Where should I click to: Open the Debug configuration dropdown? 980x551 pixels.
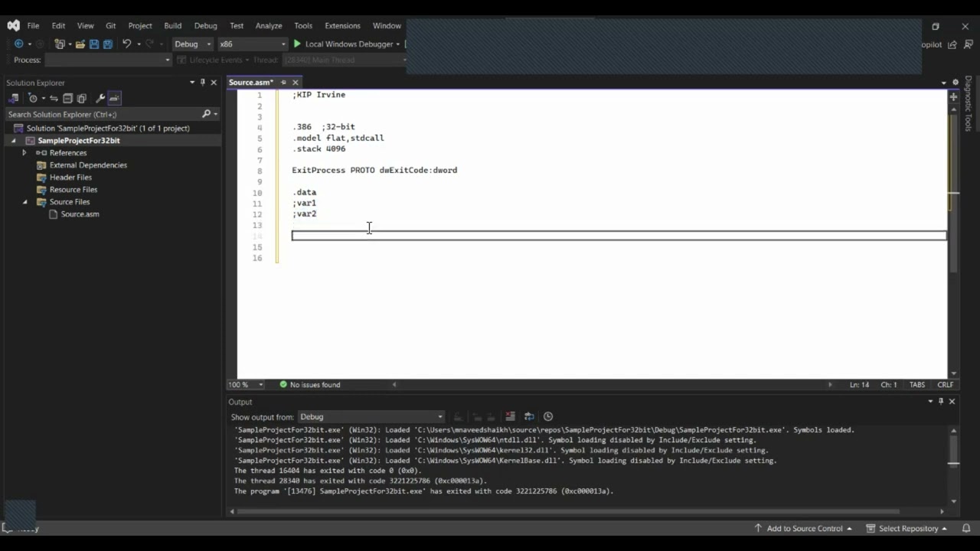(192, 44)
